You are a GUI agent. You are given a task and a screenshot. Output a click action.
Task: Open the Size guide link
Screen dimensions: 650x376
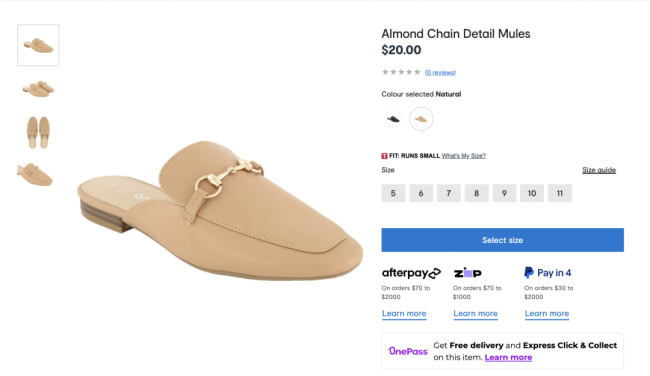coord(599,170)
